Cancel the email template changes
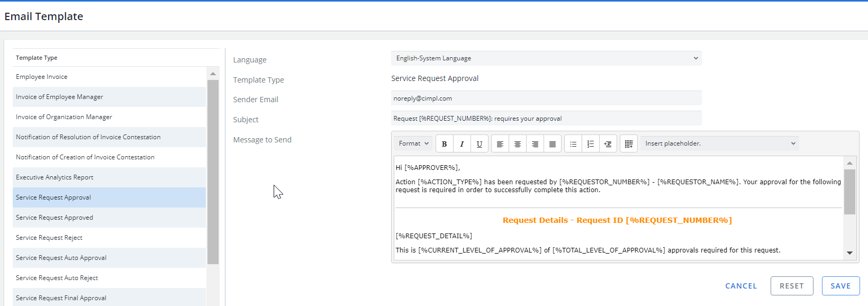868x306 pixels. 741,286
